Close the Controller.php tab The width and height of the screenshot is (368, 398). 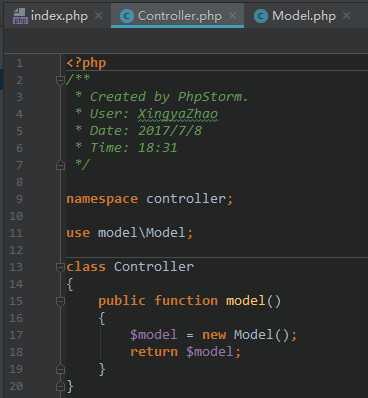point(233,16)
